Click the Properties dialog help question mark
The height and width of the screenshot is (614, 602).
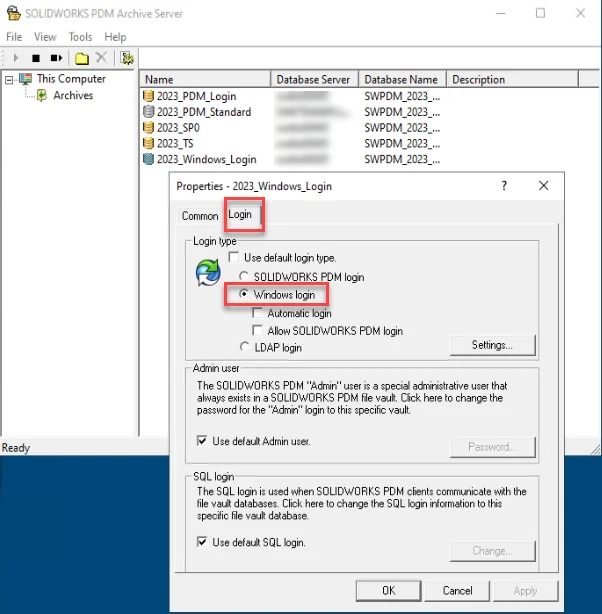point(504,186)
